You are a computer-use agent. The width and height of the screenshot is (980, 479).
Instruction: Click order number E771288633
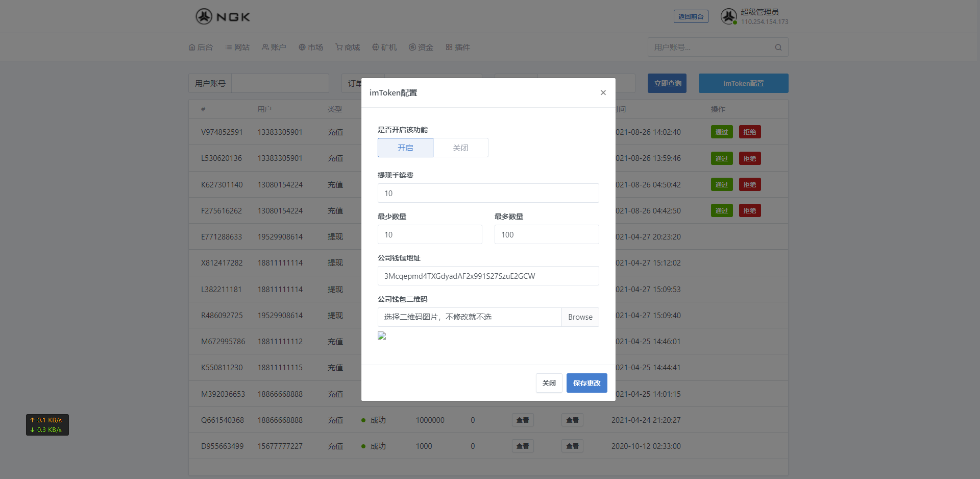pos(222,236)
